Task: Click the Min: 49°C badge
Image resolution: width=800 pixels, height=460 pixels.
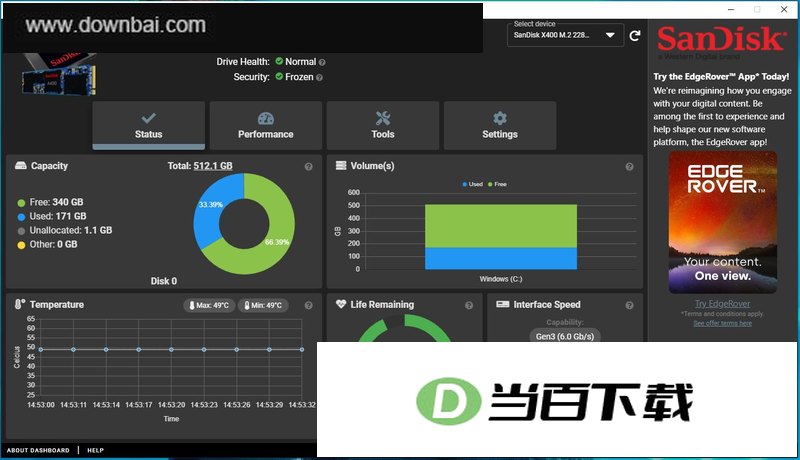Action: click(x=263, y=305)
